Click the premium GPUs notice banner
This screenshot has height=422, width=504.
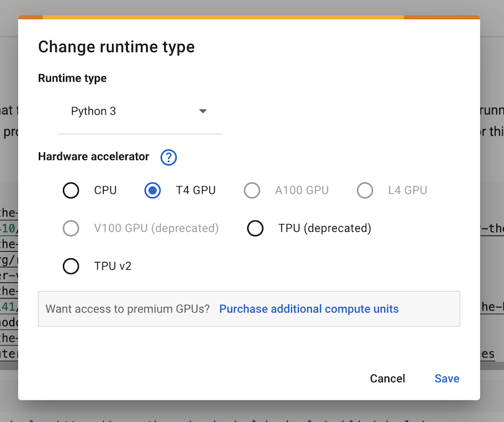pyautogui.click(x=249, y=309)
